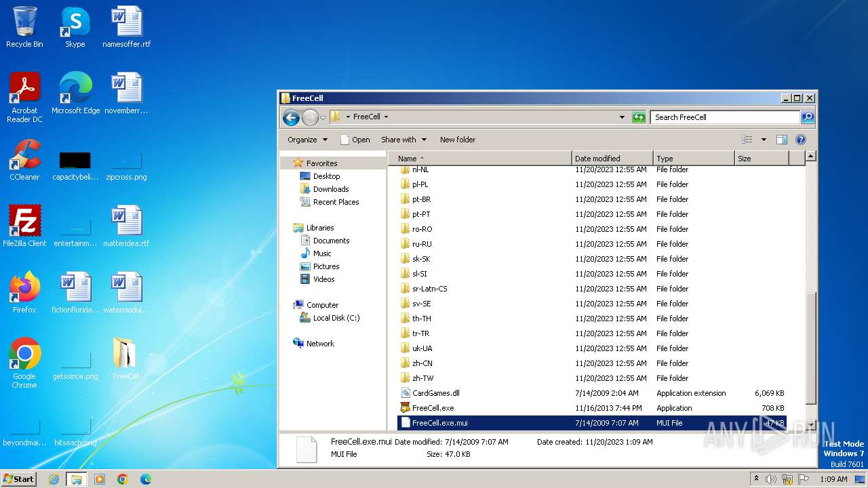Expand the Share with dropdown
The height and width of the screenshot is (488, 868).
click(404, 140)
